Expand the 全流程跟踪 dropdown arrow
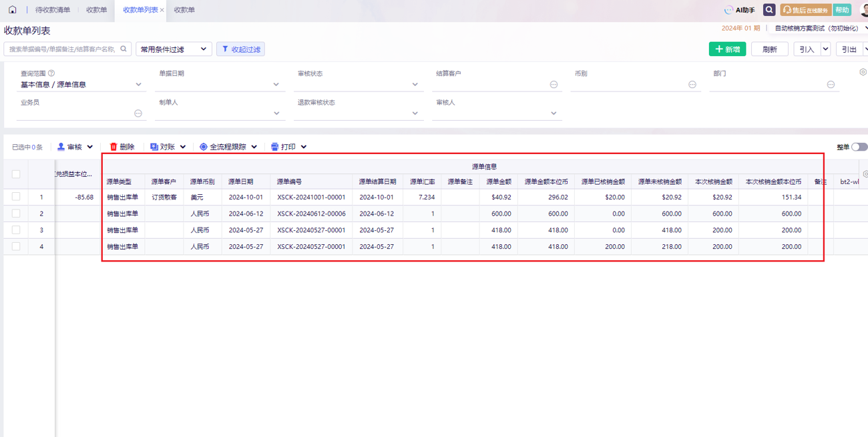This screenshot has height=437, width=868. [254, 147]
